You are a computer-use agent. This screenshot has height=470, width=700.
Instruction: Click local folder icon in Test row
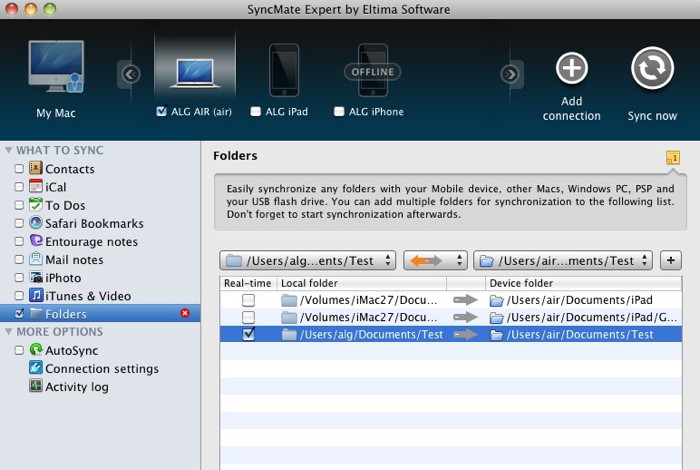click(289, 335)
